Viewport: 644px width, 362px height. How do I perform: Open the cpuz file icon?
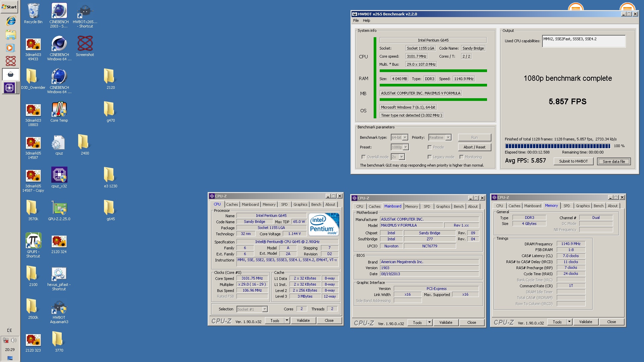(59, 145)
